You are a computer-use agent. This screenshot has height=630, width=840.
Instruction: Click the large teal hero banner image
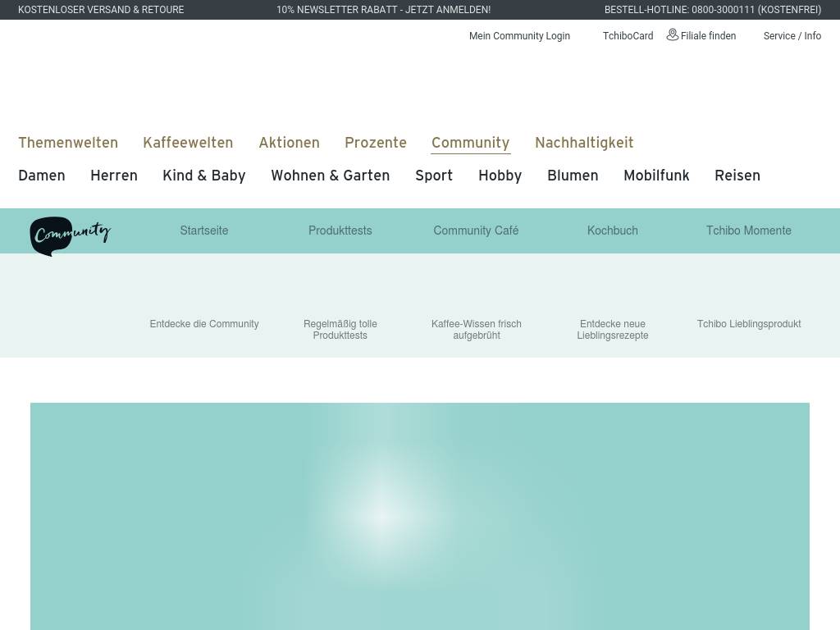(x=420, y=516)
